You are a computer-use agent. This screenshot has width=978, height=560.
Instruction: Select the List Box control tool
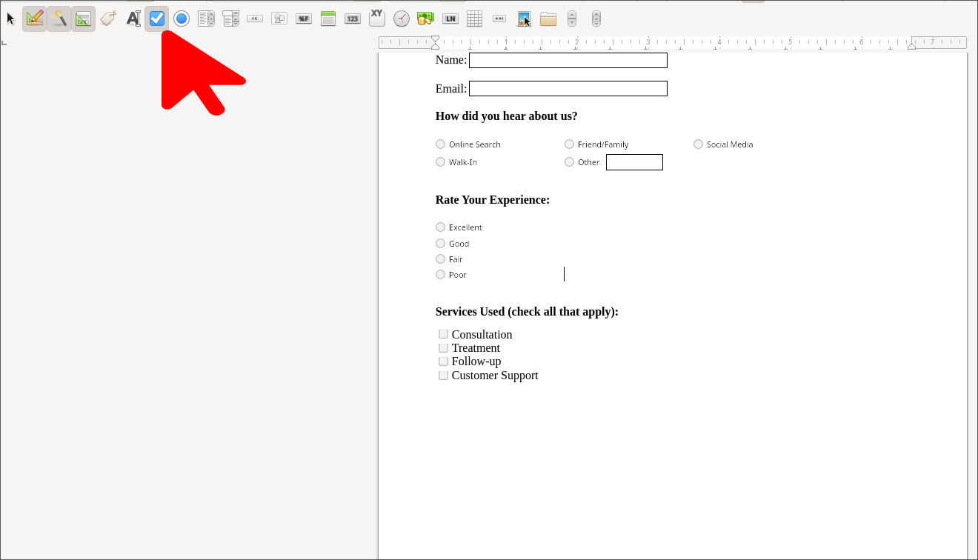(x=206, y=19)
